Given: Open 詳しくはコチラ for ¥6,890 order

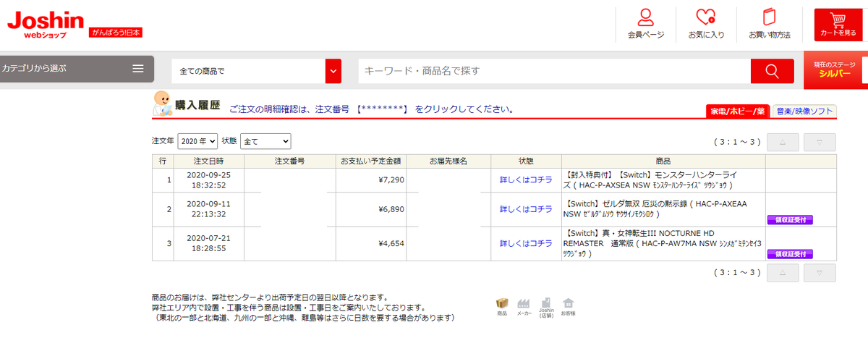Looking at the screenshot, I should (526, 209).
